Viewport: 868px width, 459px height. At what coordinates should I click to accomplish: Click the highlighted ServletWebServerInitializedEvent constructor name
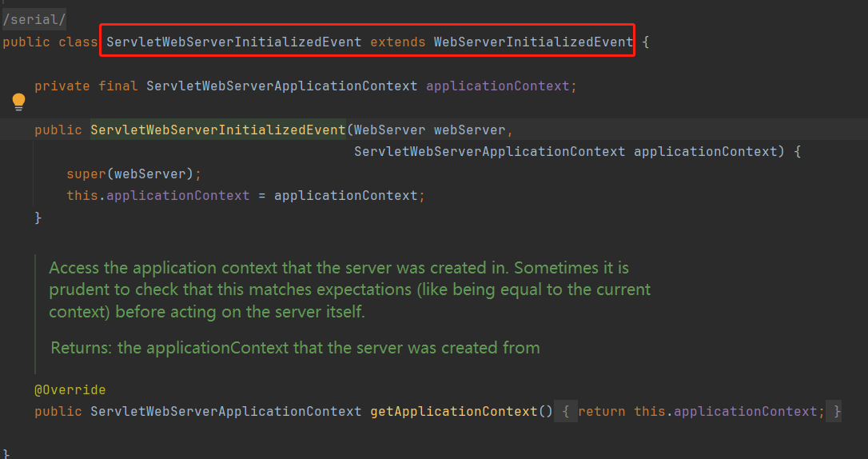coord(217,130)
